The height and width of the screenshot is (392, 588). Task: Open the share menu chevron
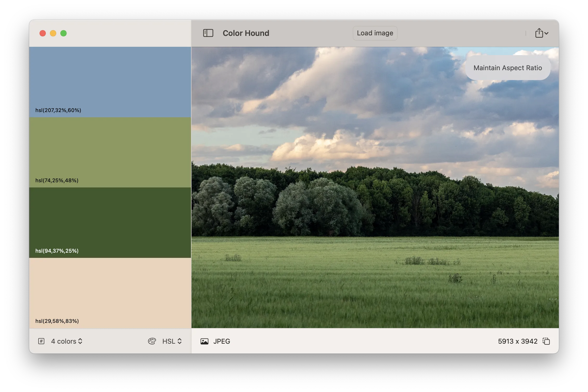pos(547,33)
